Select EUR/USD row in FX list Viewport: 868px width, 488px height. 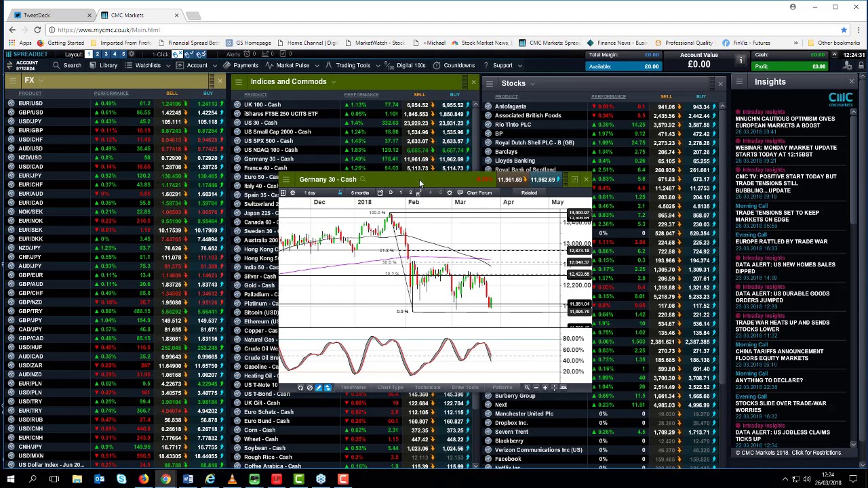point(115,104)
